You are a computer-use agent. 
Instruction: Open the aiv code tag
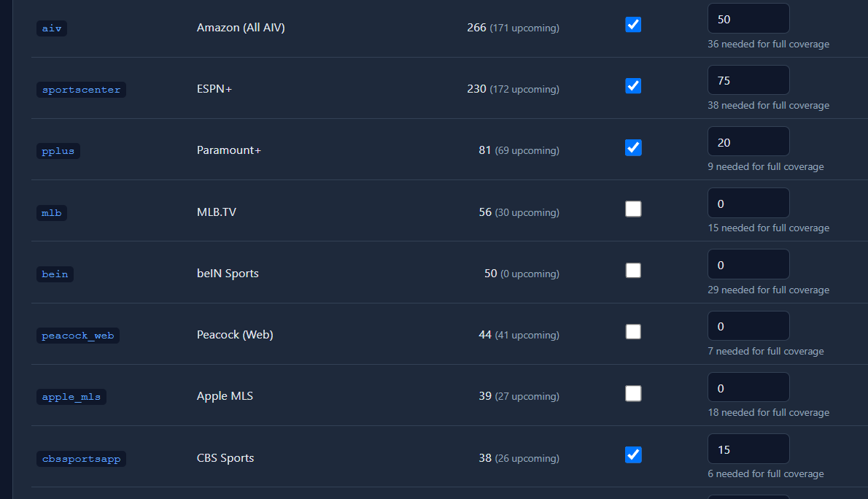pyautogui.click(x=52, y=28)
